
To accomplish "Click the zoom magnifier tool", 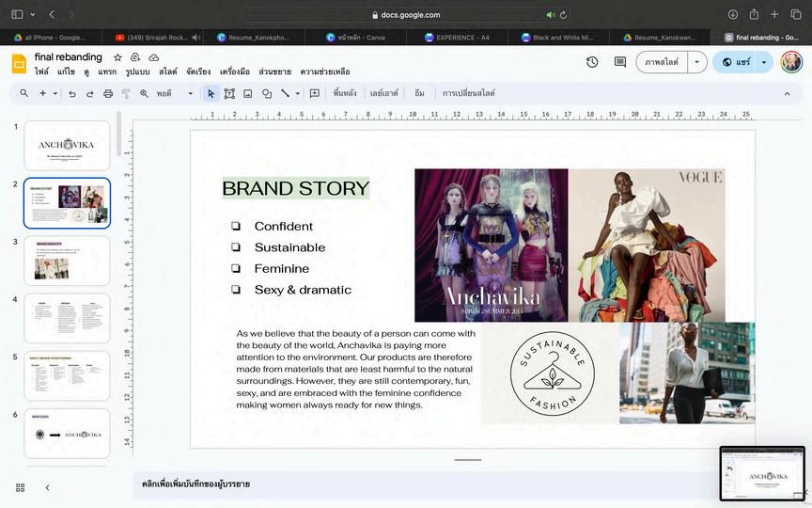I will coord(144,93).
